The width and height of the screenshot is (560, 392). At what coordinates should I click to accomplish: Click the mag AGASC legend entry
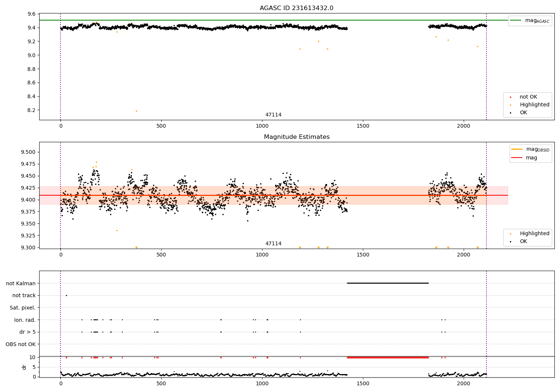tap(530, 21)
